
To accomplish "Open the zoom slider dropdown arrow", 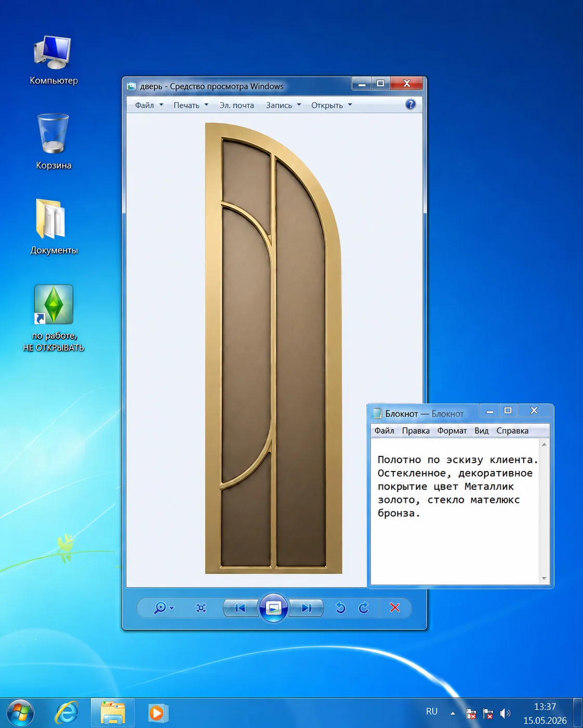I will pos(172,608).
